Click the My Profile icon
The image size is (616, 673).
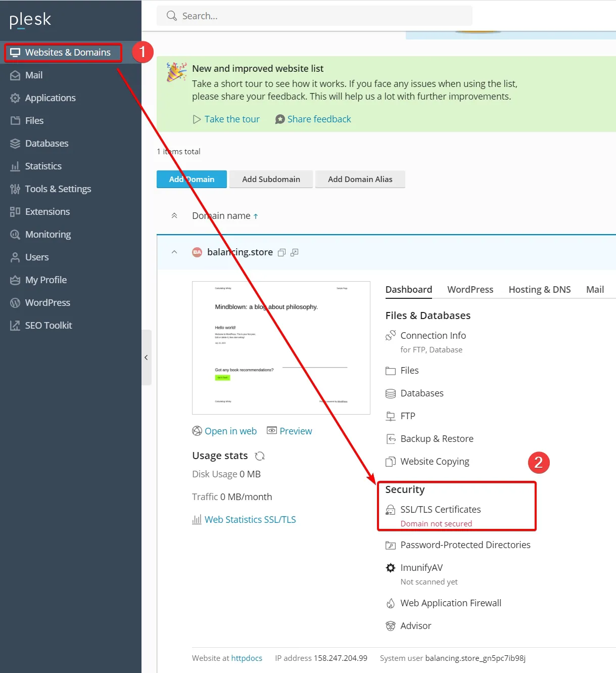15,280
